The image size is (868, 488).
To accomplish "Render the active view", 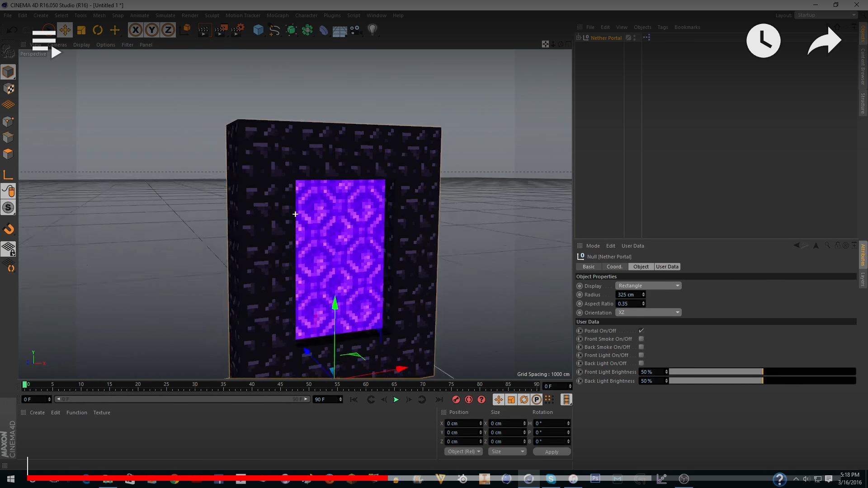I will [x=204, y=30].
